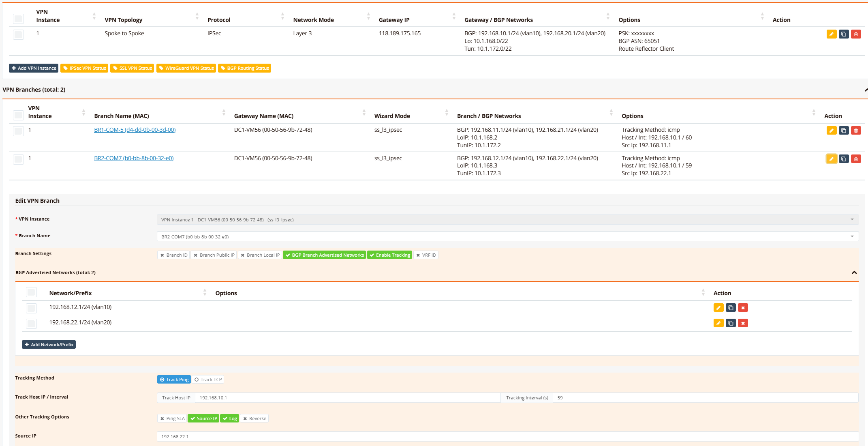868x446 pixels.
Task: Disable Enable Tracking setting
Action: 389,255
